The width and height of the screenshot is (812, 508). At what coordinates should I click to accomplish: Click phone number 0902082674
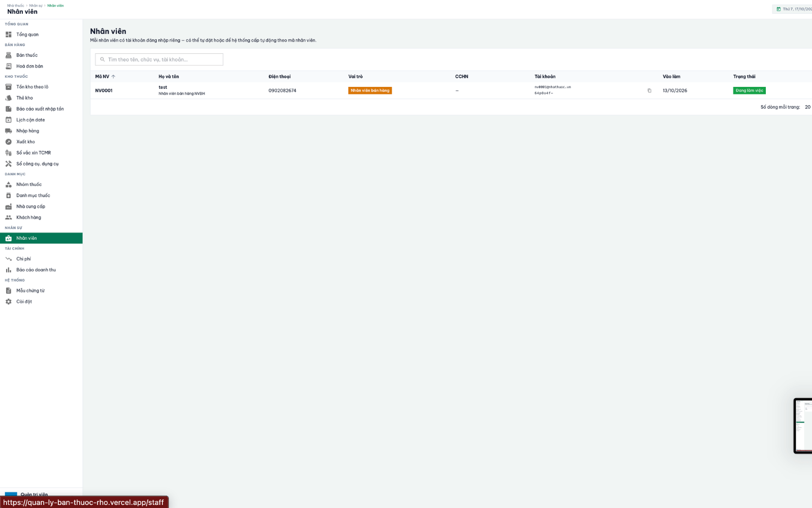coord(282,90)
